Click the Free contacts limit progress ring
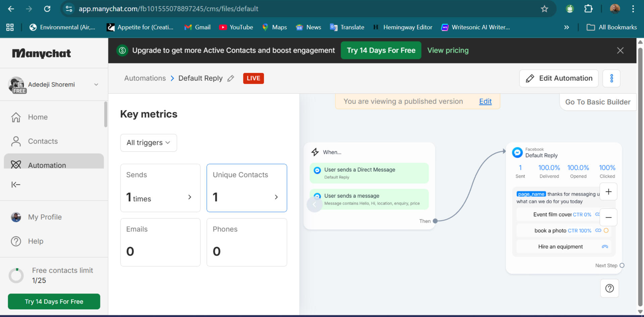The image size is (644, 317). coord(16,275)
